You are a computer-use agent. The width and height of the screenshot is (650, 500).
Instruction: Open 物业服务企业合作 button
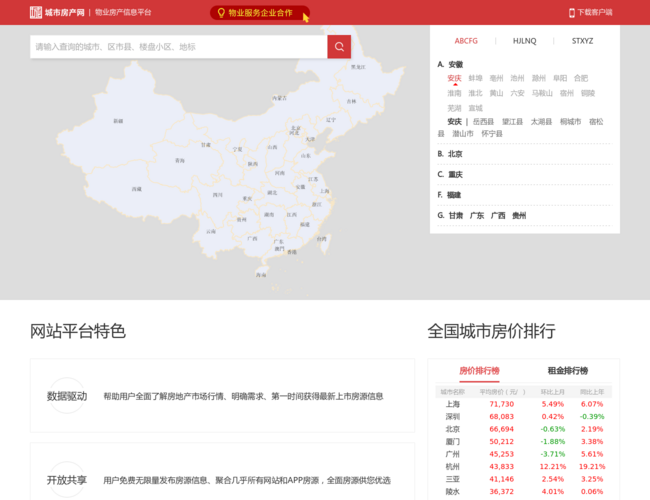tap(260, 13)
